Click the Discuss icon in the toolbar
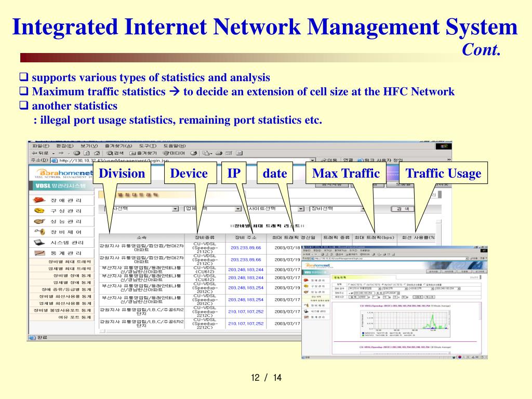Image resolution: width=532 pixels, height=399 pixels. click(x=239, y=153)
